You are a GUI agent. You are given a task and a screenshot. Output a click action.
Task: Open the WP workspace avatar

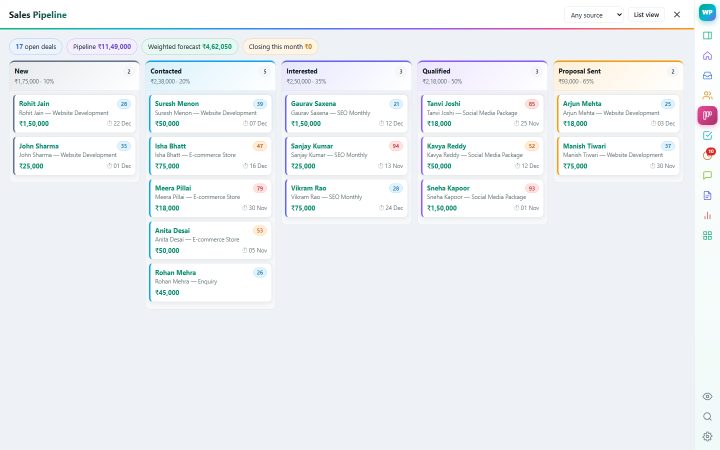pyautogui.click(x=707, y=13)
